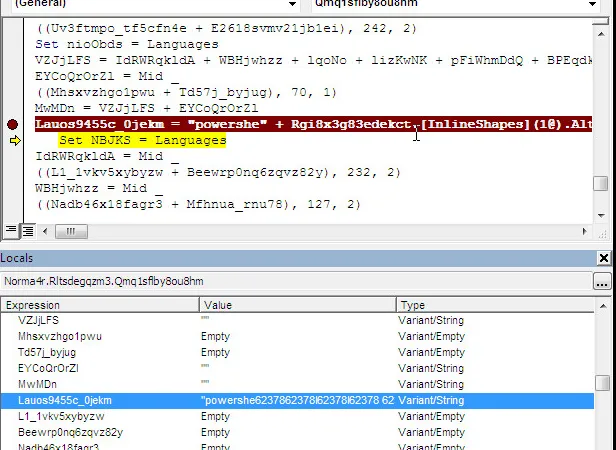Image resolution: width=616 pixels, height=450 pixels.
Task: Click the WBHjwhzz = Mid line
Action: 99,188
